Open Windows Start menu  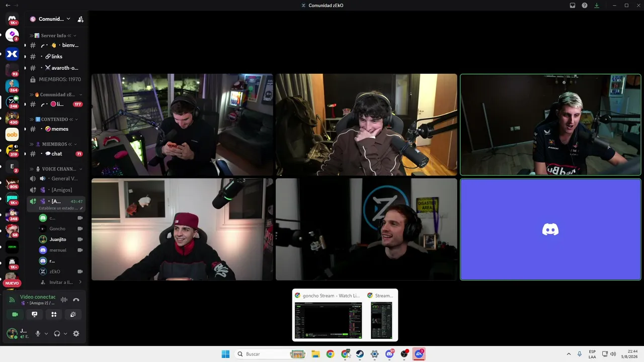tap(225, 354)
